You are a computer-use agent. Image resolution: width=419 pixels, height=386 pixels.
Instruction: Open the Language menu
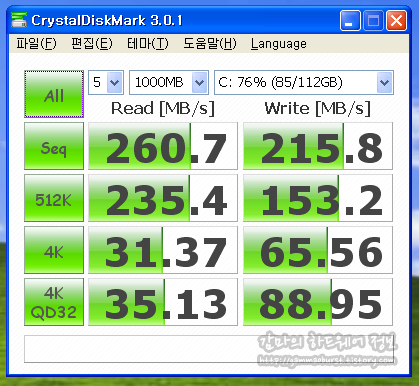tap(279, 43)
